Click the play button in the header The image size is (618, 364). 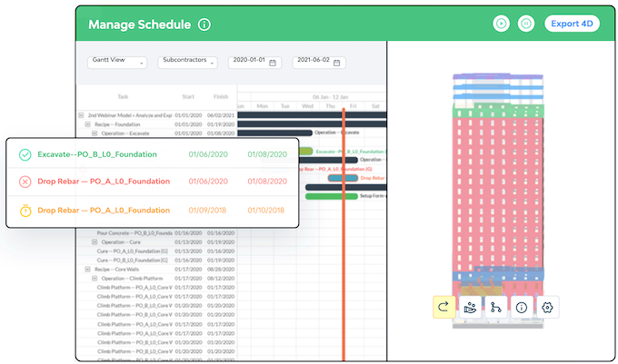tap(501, 24)
